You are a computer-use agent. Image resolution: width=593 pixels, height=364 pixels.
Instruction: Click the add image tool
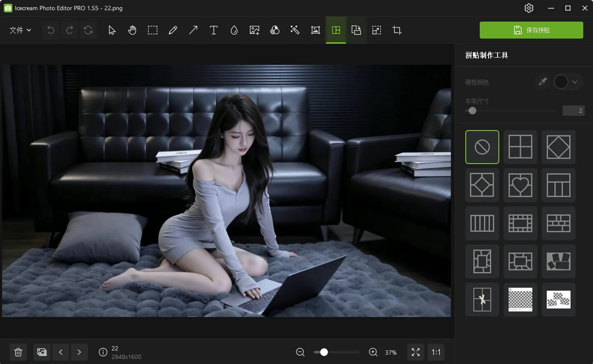pyautogui.click(x=255, y=30)
